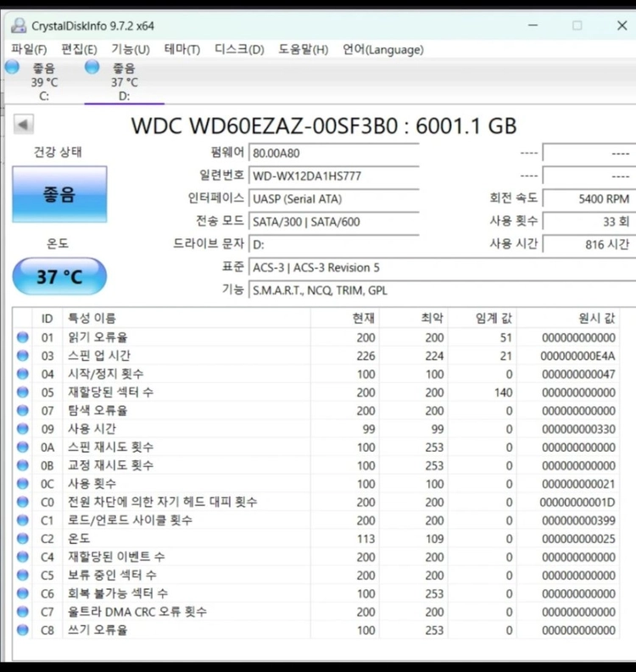The width and height of the screenshot is (636, 672).
Task: Click status orb for 로드/언로드 사이클 횟수 row
Action: [23, 519]
